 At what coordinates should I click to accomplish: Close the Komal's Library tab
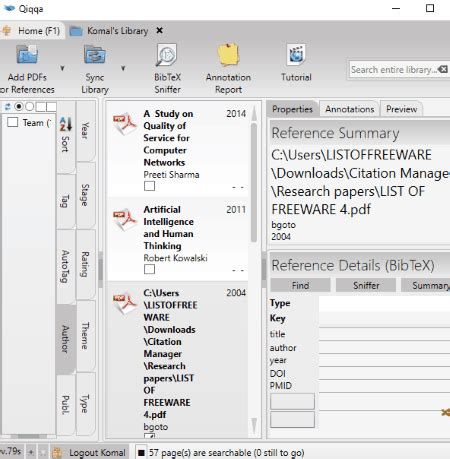(x=160, y=30)
